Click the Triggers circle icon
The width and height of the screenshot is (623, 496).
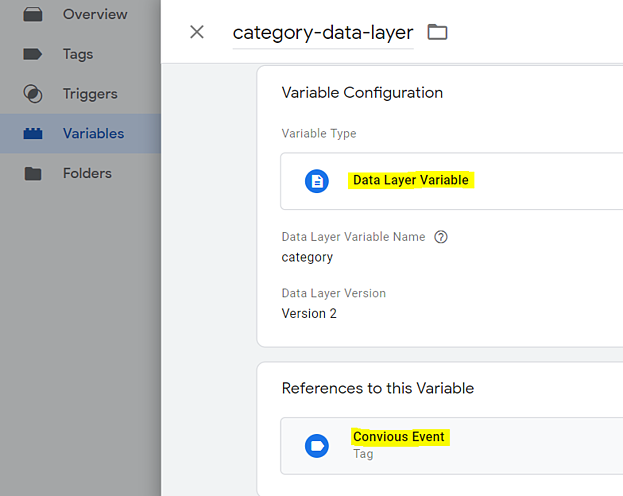pos(33,94)
